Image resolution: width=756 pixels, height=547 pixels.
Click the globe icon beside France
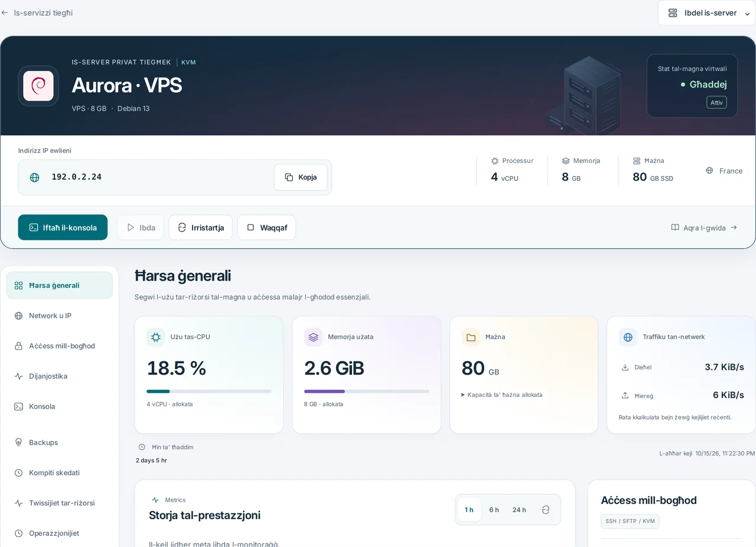709,171
